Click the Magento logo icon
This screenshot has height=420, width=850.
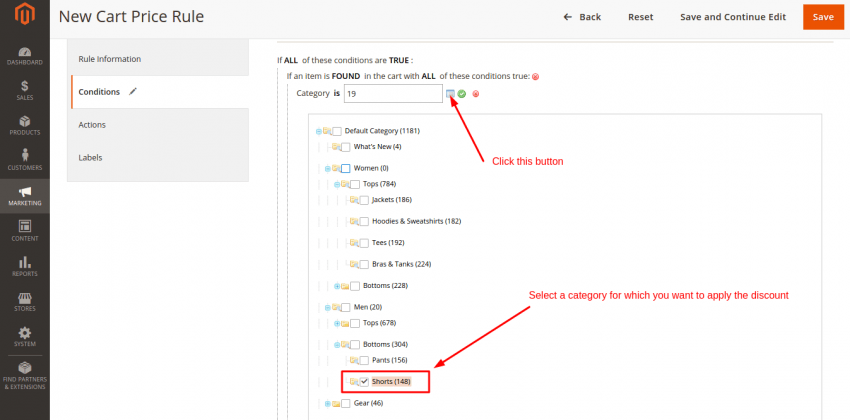coord(24,16)
